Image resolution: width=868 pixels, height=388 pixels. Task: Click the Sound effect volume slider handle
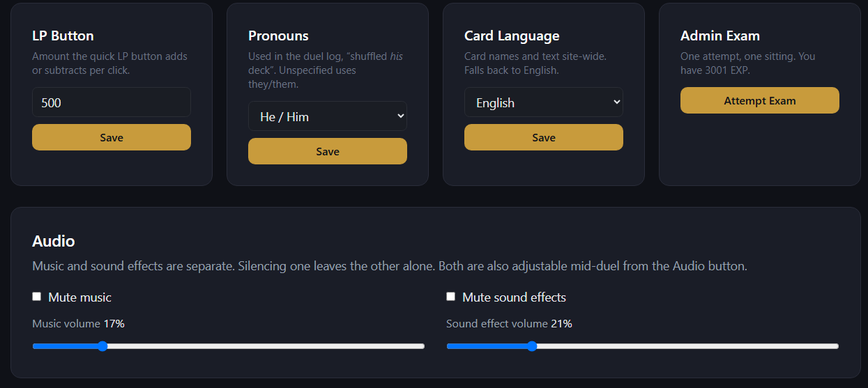pyautogui.click(x=532, y=346)
